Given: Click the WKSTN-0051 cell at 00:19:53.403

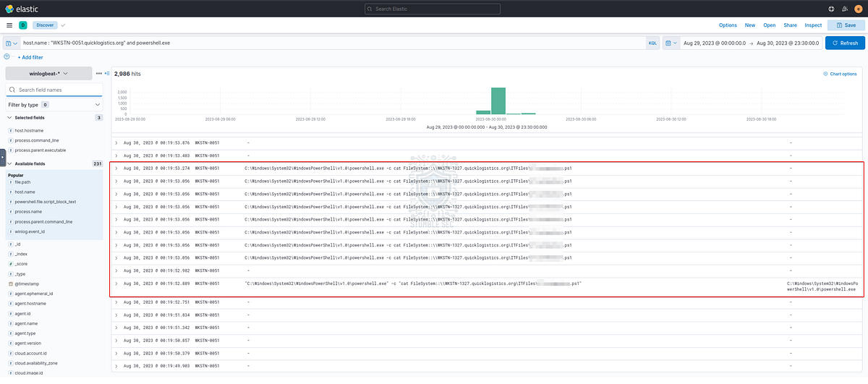Looking at the screenshot, I should click(207, 155).
